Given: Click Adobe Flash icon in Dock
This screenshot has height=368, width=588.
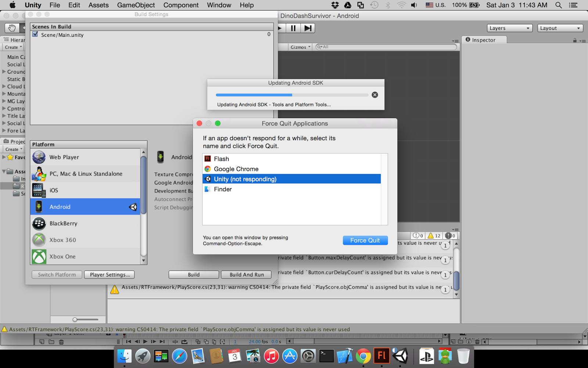Looking at the screenshot, I should pos(381,356).
